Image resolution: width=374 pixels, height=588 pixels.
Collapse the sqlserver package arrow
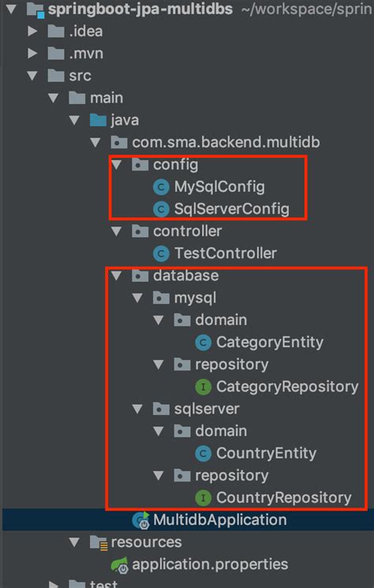click(x=138, y=409)
